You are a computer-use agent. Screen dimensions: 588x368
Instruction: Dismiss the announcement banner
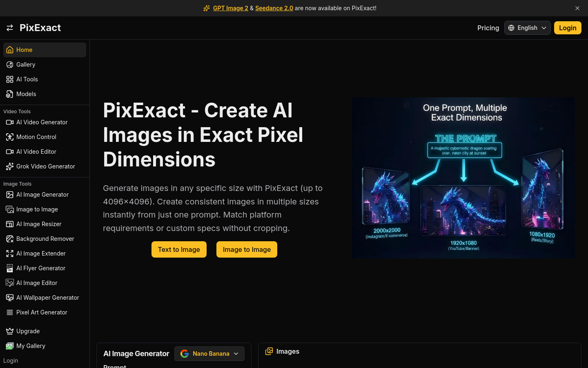[x=577, y=8]
